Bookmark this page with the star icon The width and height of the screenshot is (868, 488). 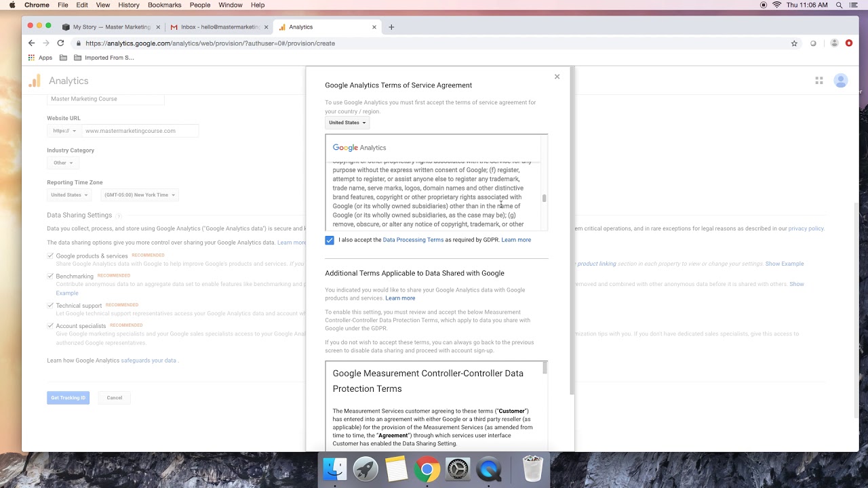click(x=794, y=43)
